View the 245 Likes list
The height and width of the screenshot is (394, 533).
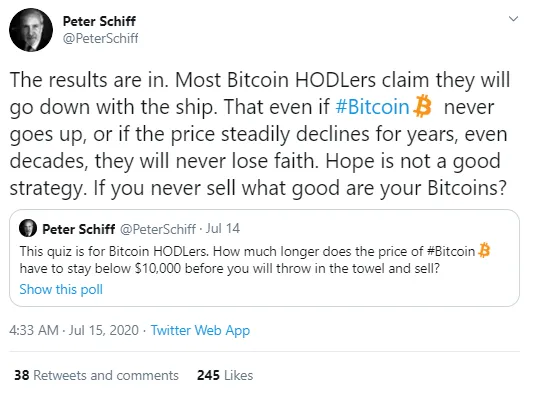coord(225,375)
